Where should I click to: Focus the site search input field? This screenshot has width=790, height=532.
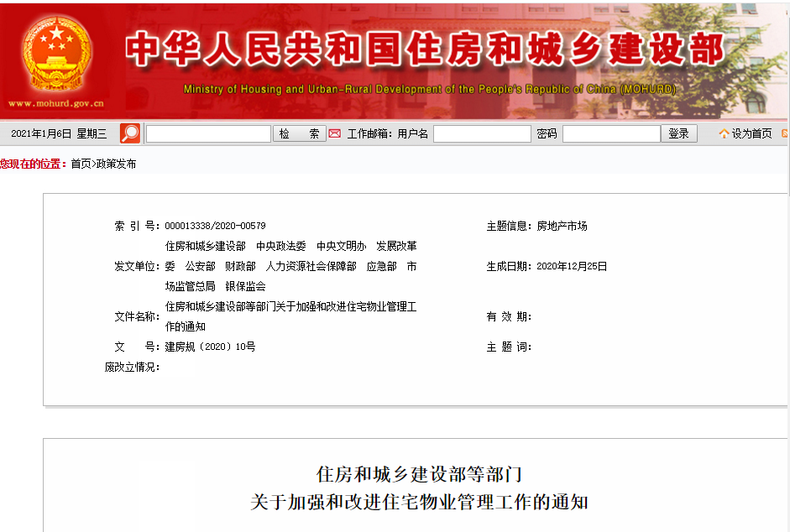coord(208,133)
